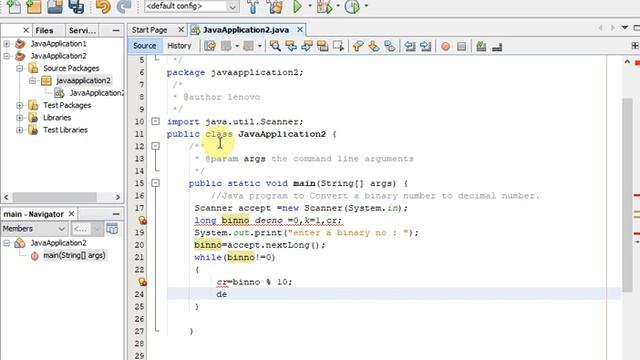Open Debug Project dropdown arrow
The width and height of the screenshot is (640, 360).
pyautogui.click(x=338, y=6)
